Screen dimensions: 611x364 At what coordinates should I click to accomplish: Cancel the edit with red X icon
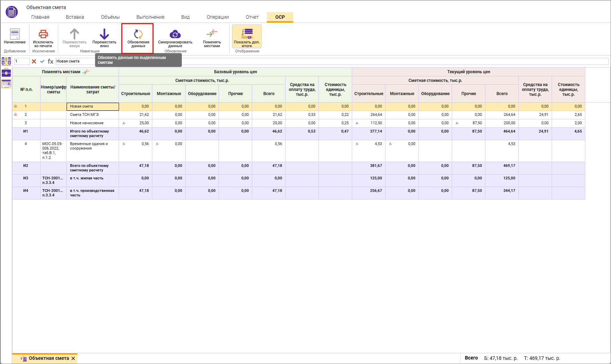[34, 61]
